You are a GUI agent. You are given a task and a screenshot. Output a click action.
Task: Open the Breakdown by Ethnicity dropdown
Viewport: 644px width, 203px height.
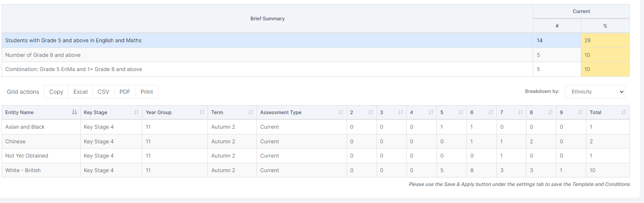(x=595, y=92)
